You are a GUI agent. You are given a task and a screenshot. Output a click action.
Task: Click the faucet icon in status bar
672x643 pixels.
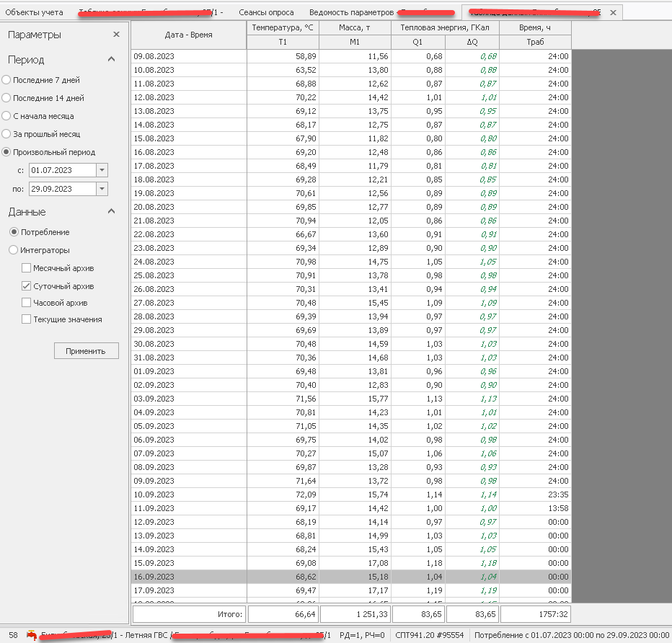31,635
